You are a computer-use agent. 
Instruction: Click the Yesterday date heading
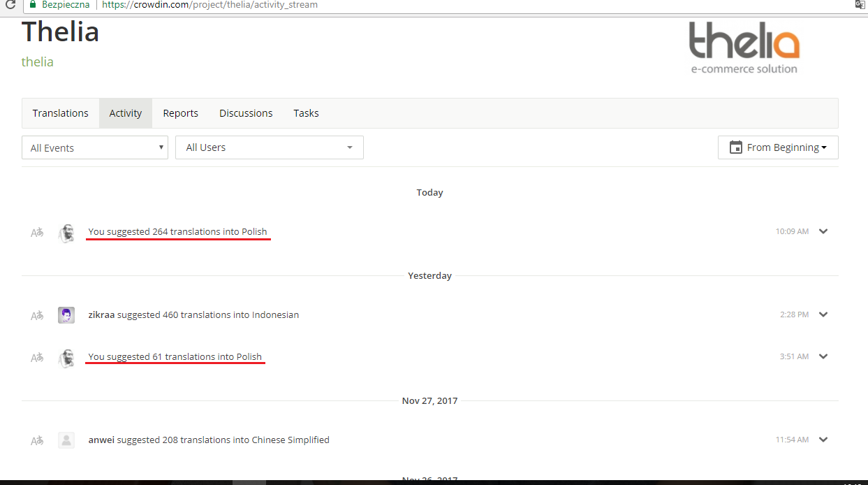430,275
